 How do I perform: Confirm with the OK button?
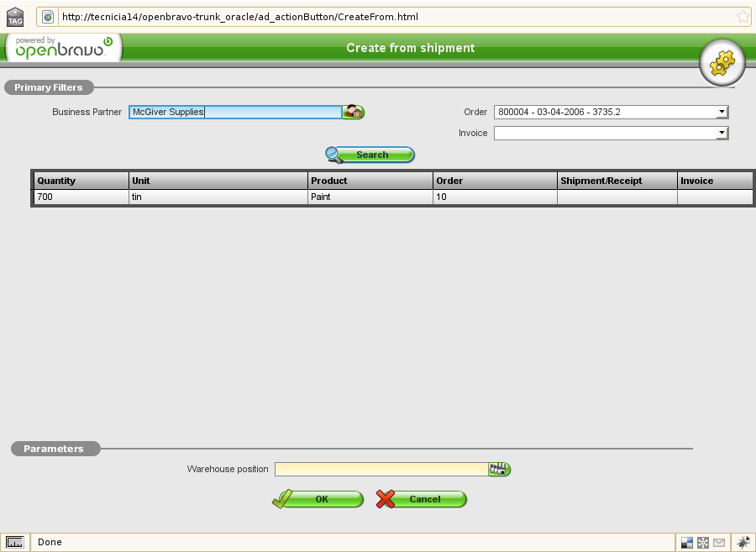point(318,499)
